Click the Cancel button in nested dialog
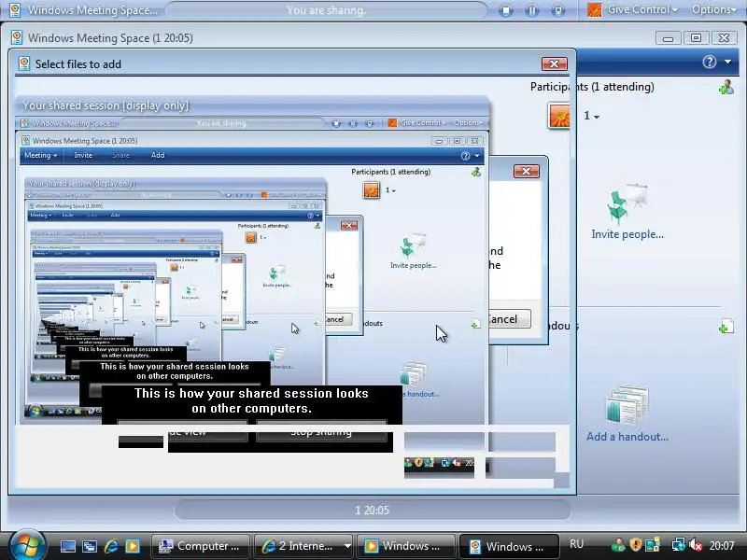 point(509,319)
